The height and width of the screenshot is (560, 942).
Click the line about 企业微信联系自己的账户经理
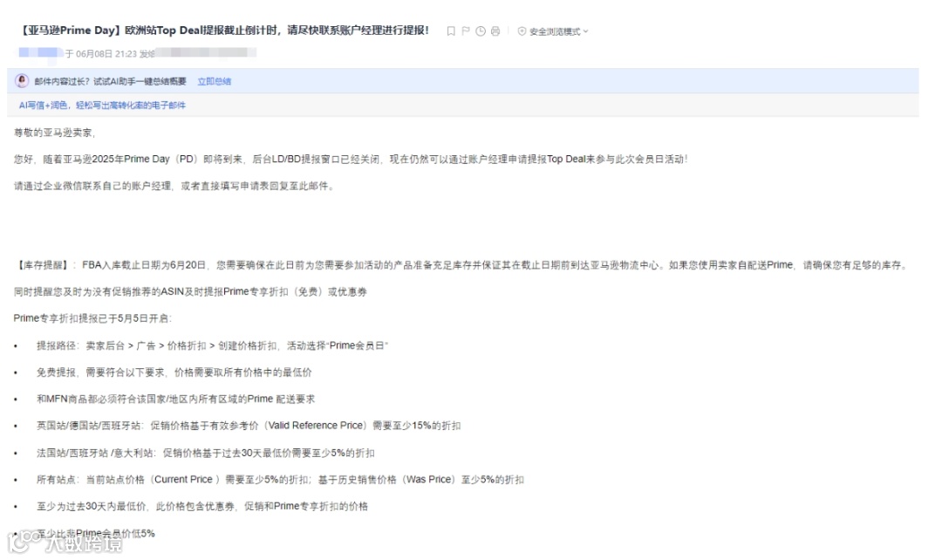tap(174, 187)
